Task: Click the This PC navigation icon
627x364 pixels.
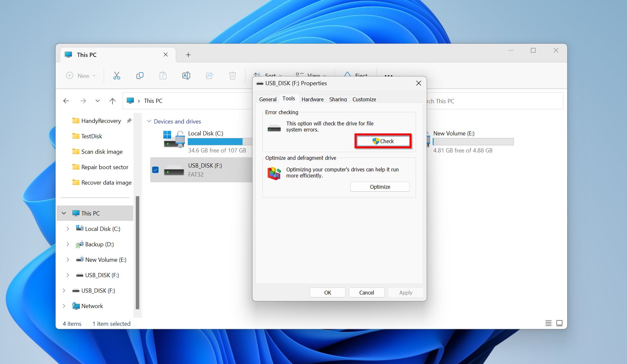Action: (76, 213)
